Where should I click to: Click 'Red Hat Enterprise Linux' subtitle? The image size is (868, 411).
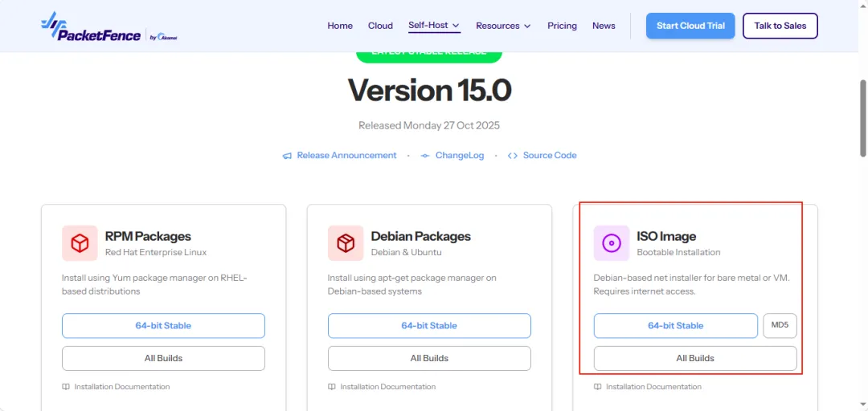click(156, 252)
